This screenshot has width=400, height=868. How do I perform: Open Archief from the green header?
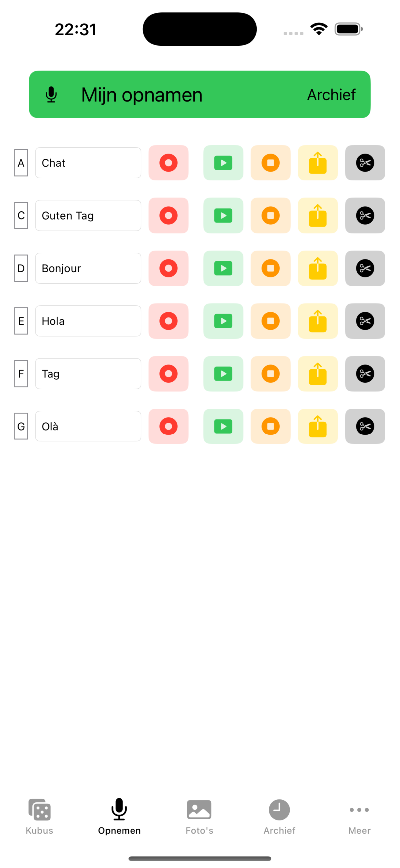331,95
